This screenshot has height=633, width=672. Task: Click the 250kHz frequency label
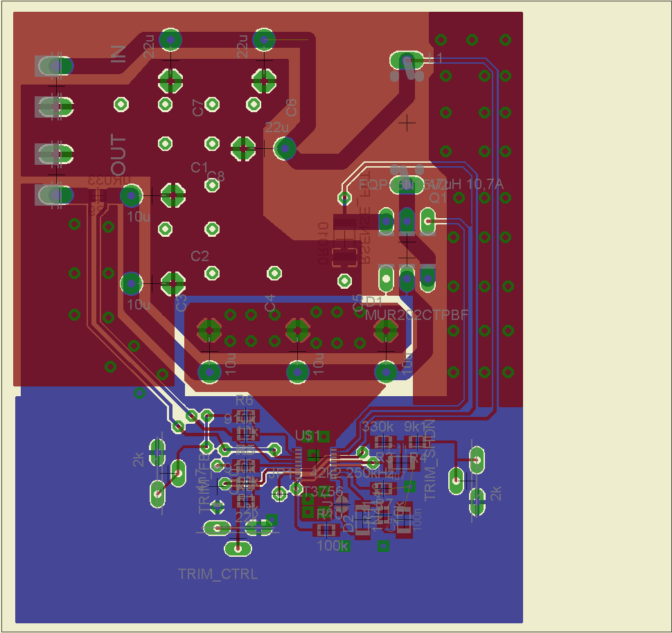point(370,473)
